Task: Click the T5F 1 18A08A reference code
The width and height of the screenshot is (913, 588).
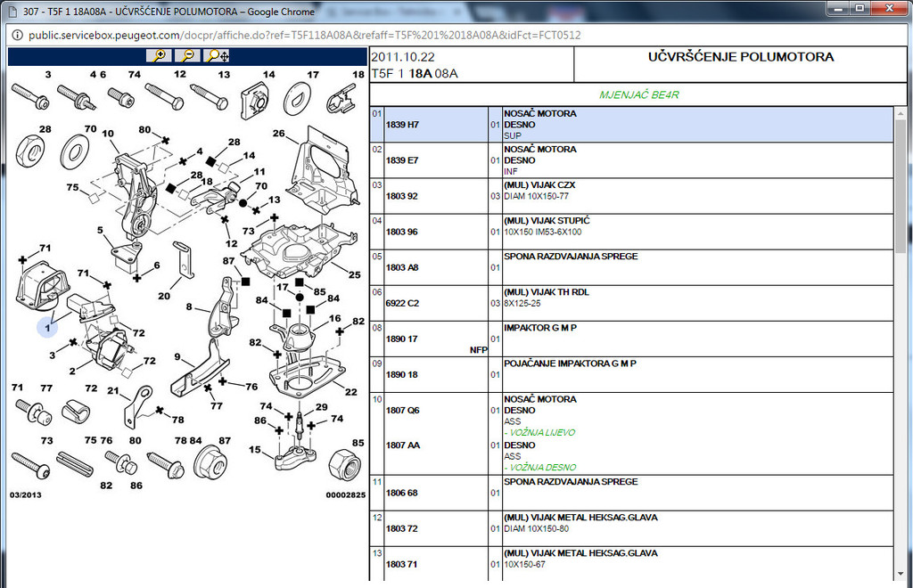Action: (415, 74)
